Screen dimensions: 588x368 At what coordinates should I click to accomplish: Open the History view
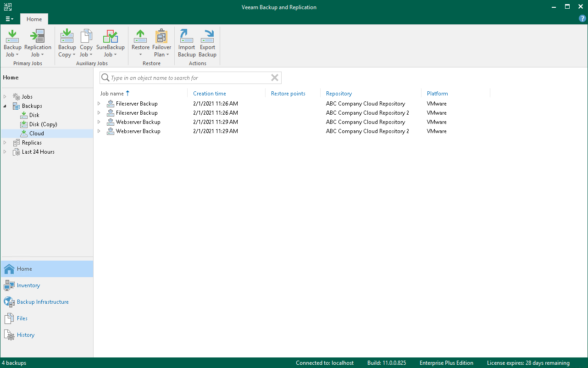click(x=47, y=335)
